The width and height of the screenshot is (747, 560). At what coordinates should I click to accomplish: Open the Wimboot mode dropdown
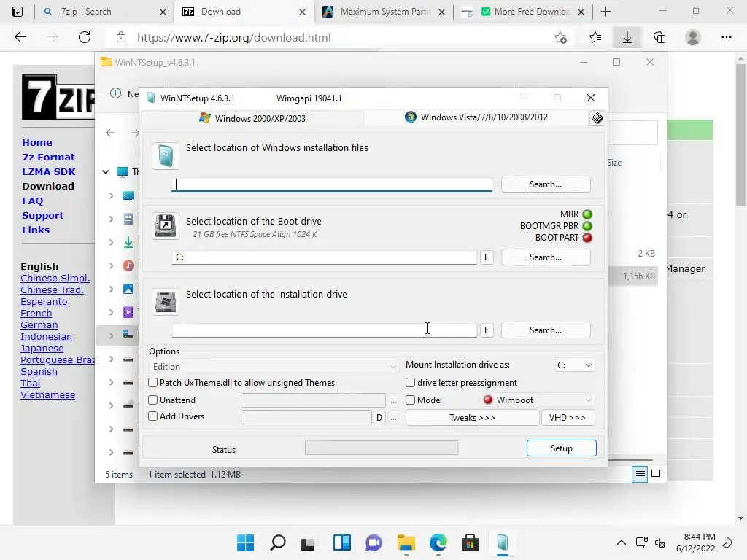pos(538,400)
